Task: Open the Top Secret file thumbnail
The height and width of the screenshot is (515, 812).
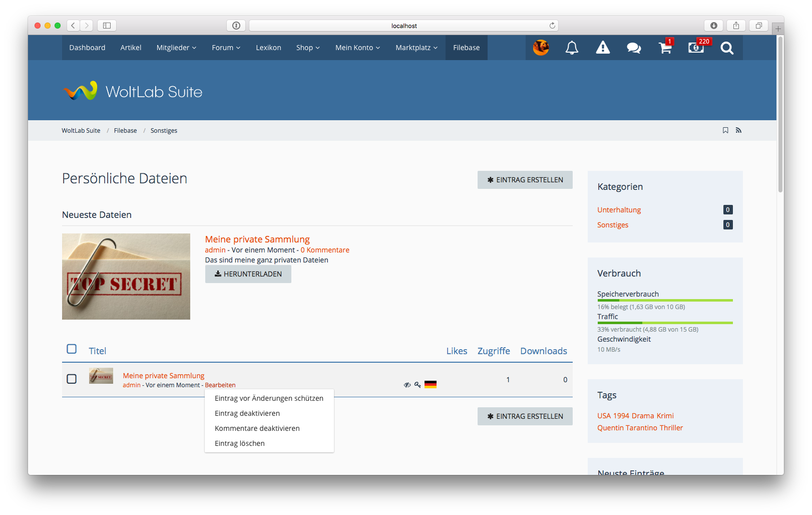Action: pyautogui.click(x=126, y=277)
